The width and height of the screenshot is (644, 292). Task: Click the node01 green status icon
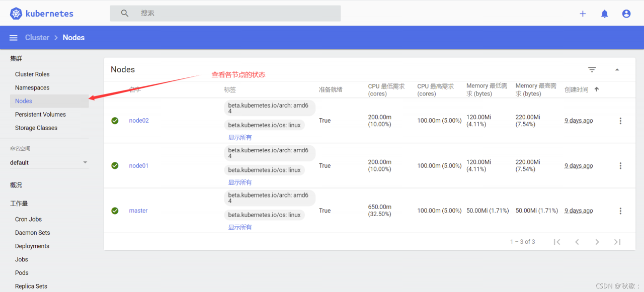[x=115, y=165]
